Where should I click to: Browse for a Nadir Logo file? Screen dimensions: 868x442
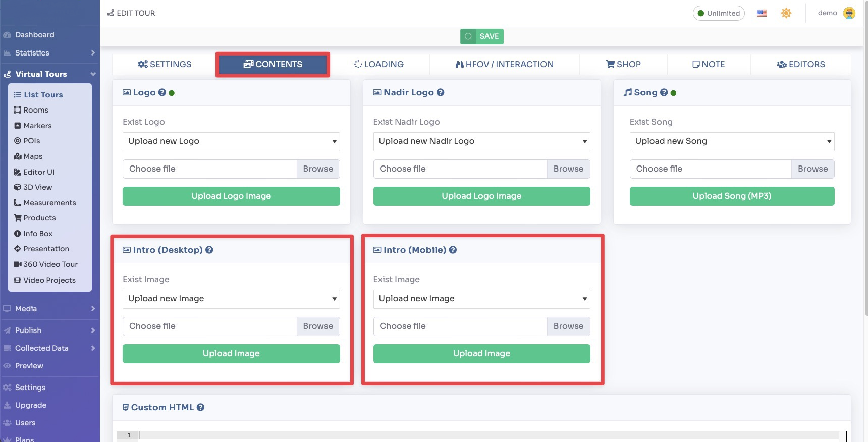coord(568,169)
